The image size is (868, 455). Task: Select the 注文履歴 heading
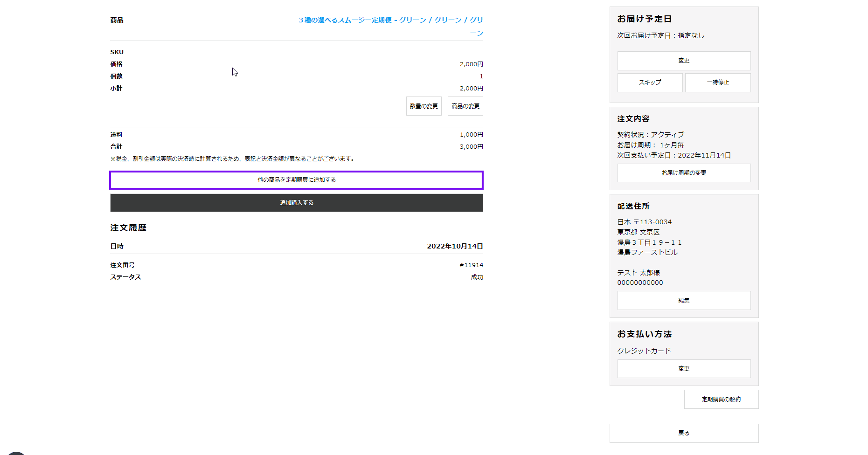point(128,228)
